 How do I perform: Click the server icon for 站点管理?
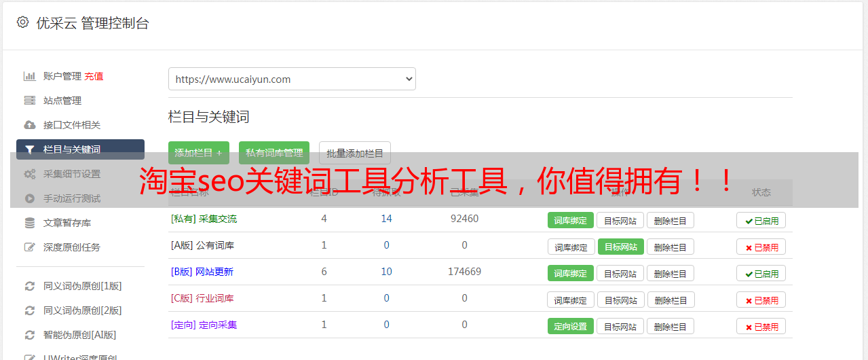coord(29,101)
